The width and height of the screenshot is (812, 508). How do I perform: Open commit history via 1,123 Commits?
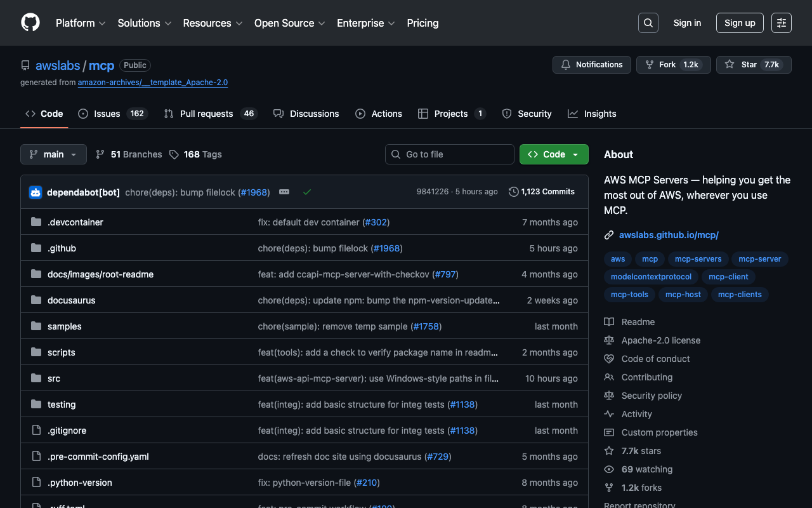pyautogui.click(x=542, y=192)
